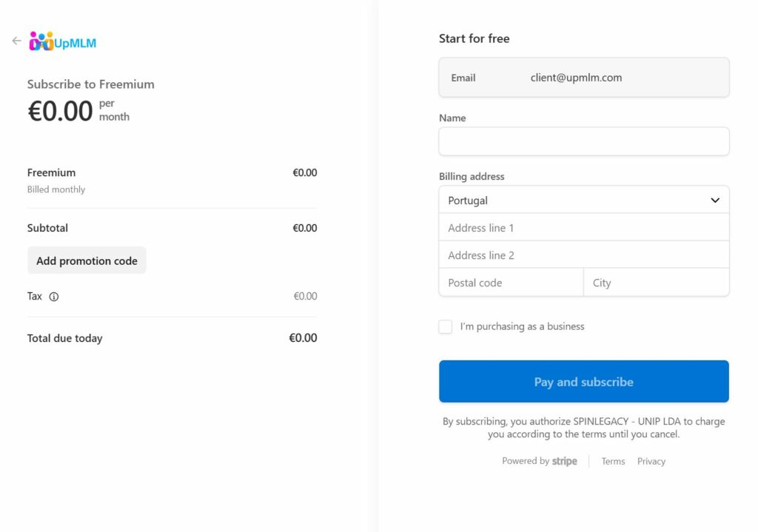758x532 pixels.
Task: Click the Address line 1 field
Action: tap(584, 228)
